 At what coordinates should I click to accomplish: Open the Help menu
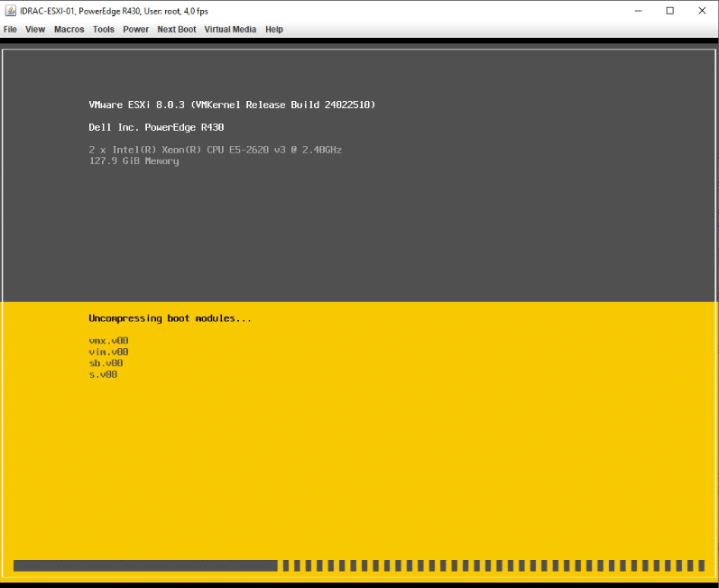(274, 30)
